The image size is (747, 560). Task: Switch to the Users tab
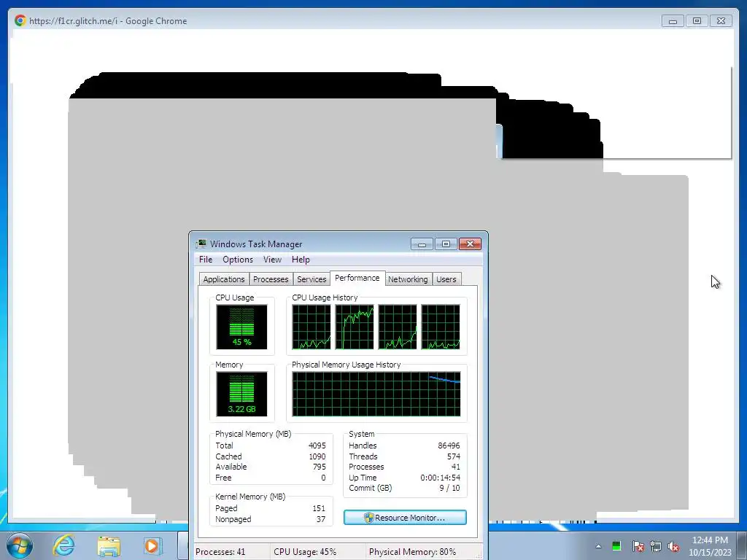(446, 279)
